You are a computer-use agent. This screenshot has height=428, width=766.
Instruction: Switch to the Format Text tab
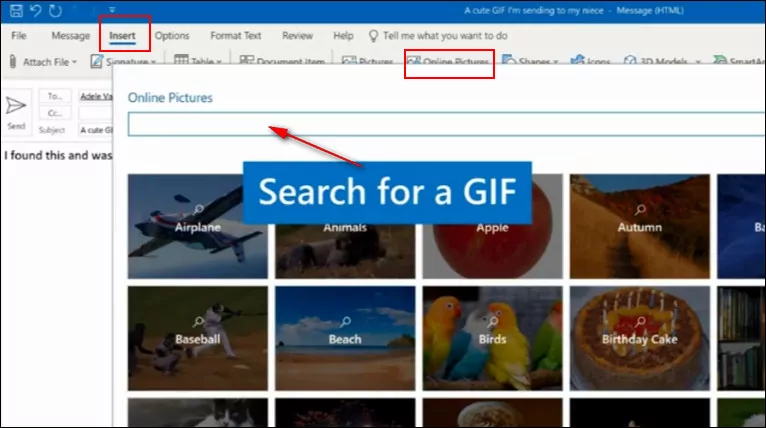(x=235, y=36)
